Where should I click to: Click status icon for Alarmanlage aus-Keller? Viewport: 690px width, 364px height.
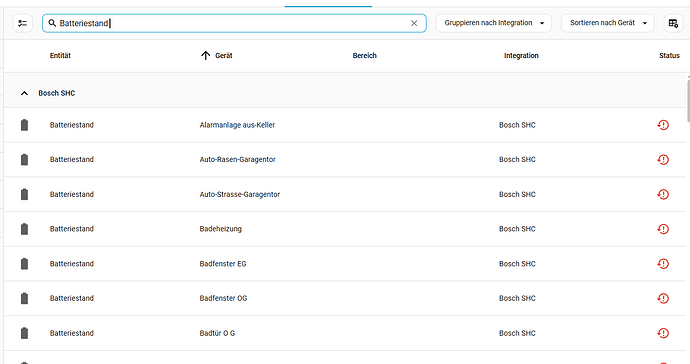point(663,125)
